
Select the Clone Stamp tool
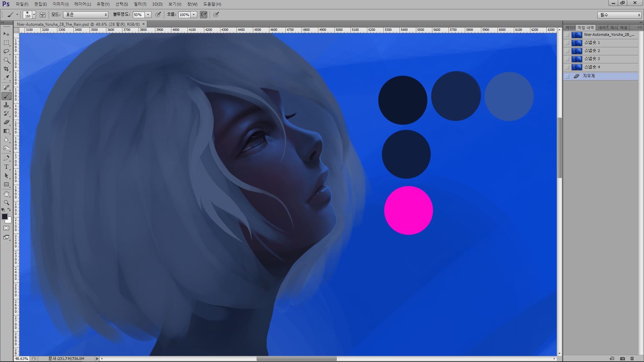pyautogui.click(x=6, y=105)
